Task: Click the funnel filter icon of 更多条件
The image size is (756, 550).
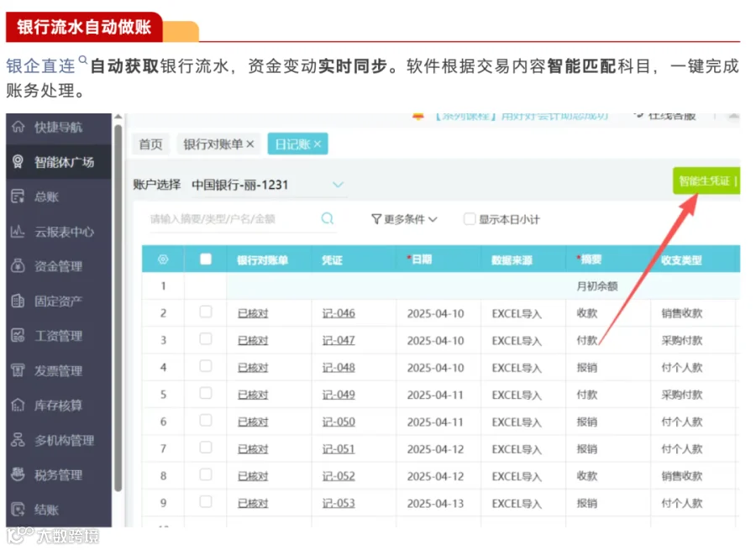Action: pos(376,219)
